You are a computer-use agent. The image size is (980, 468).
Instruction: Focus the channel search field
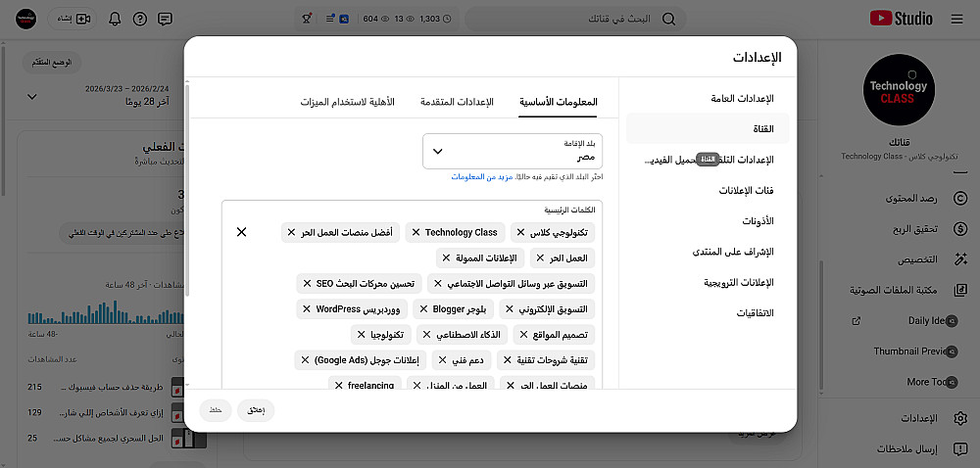pos(575,19)
